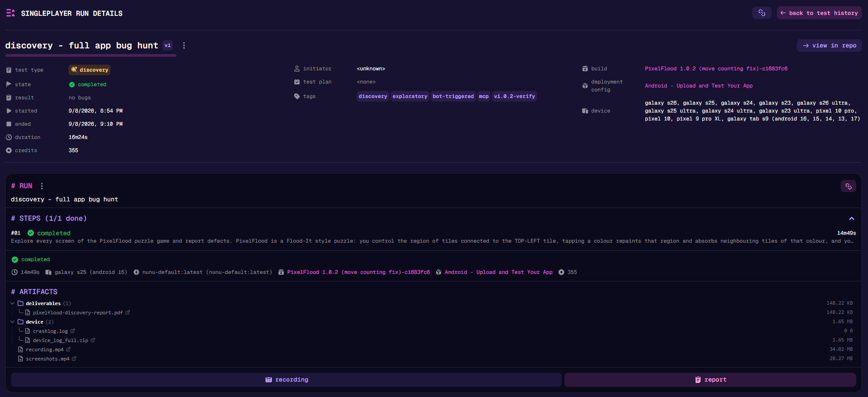Click the 16m24s duration value
Viewport: 868px width, 397px height.
(78, 137)
